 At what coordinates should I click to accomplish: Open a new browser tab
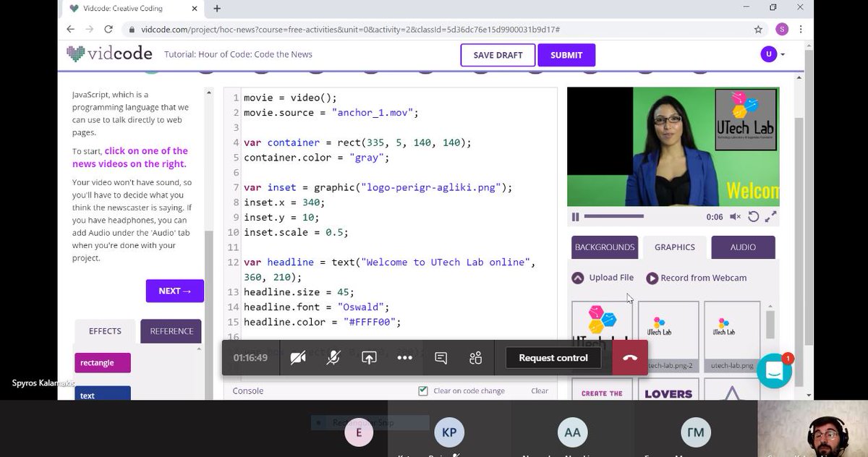(217, 9)
